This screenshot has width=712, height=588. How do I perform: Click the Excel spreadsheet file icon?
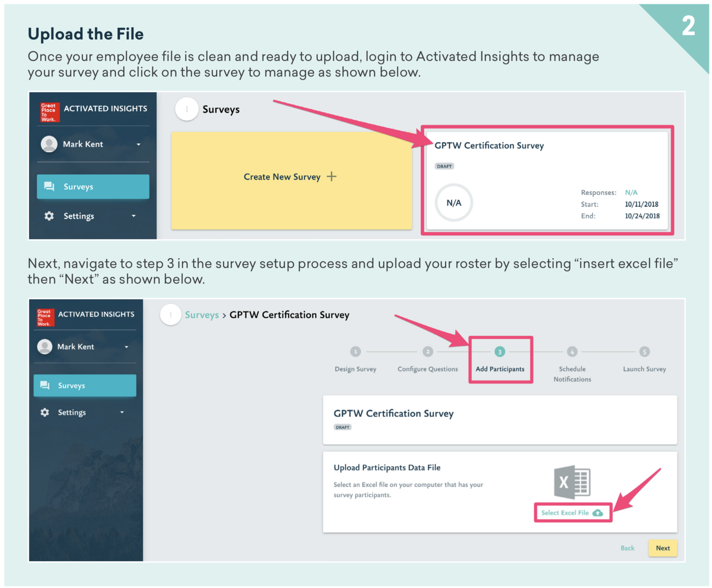tap(572, 482)
